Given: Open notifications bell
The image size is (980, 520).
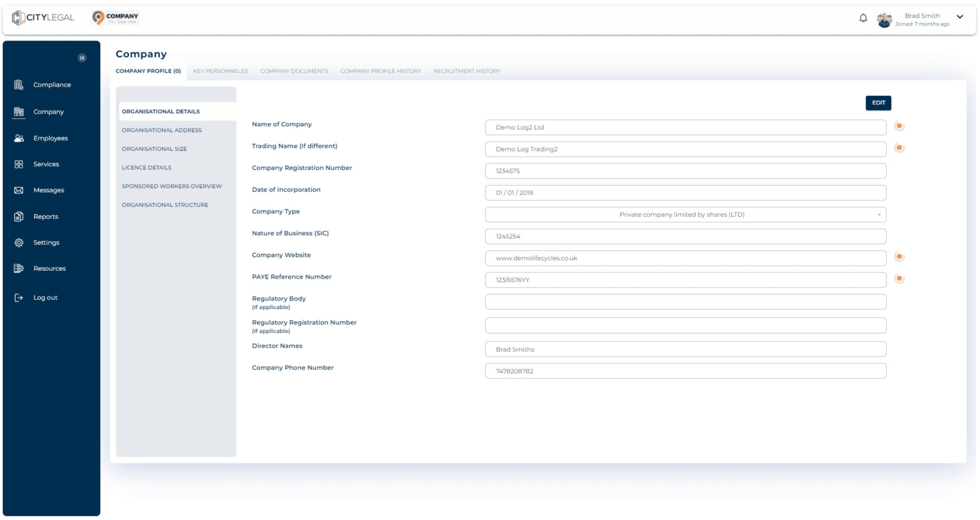Looking at the screenshot, I should [x=863, y=18].
